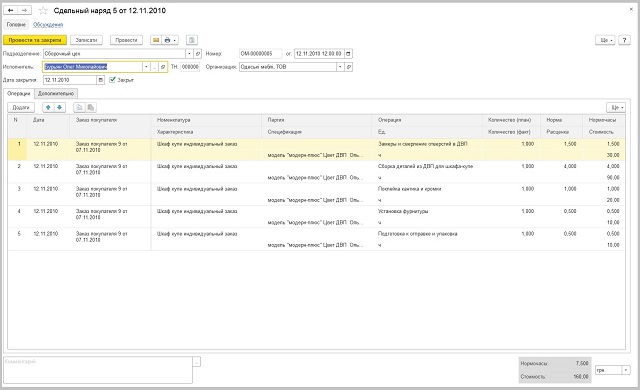
Task: Select row 4 operation Установка фурнитуры
Action: (x=403, y=211)
